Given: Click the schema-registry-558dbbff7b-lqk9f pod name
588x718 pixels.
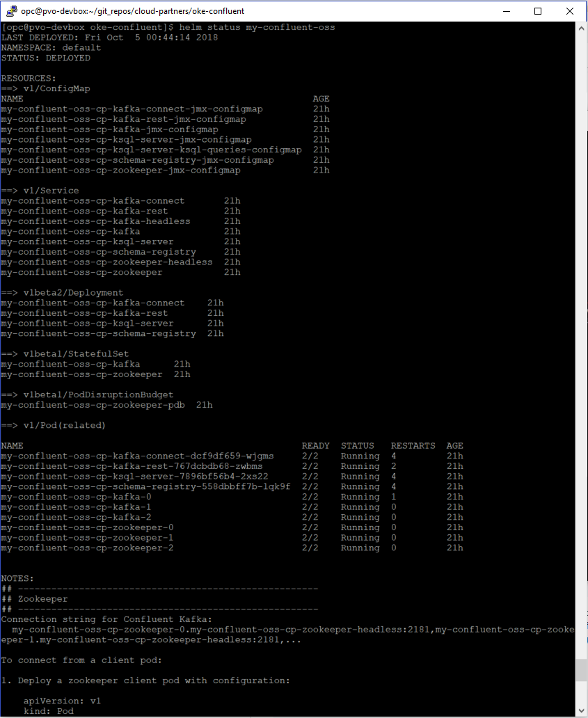Looking at the screenshot, I should click(x=145, y=487).
